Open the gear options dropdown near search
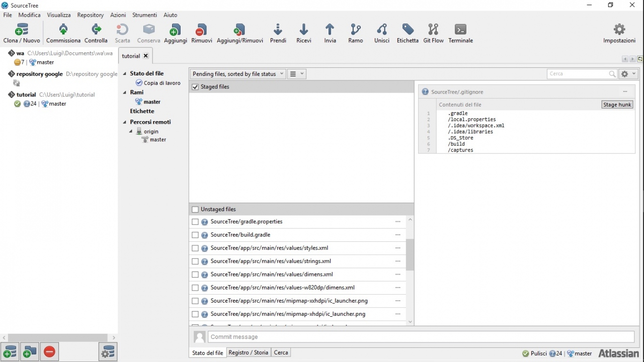 tap(628, 74)
